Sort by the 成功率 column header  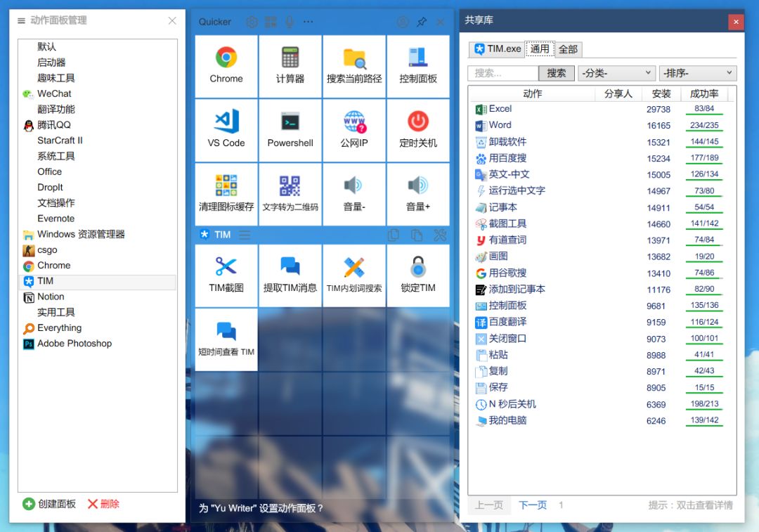(x=703, y=93)
